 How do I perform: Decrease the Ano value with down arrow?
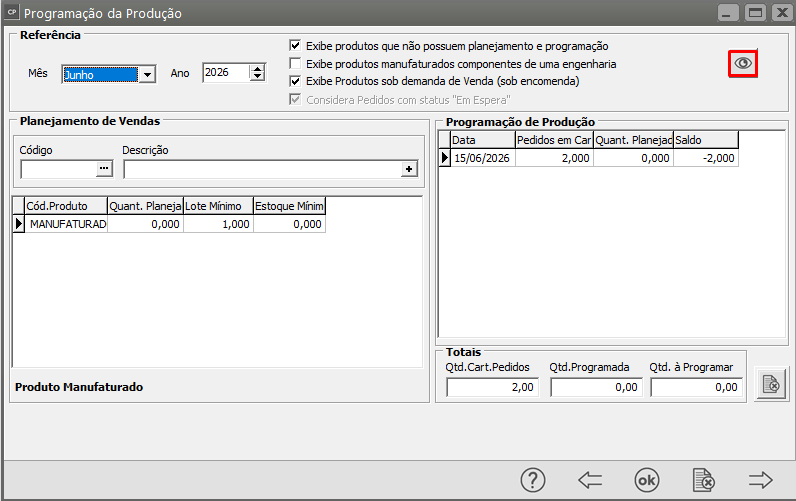(258, 77)
